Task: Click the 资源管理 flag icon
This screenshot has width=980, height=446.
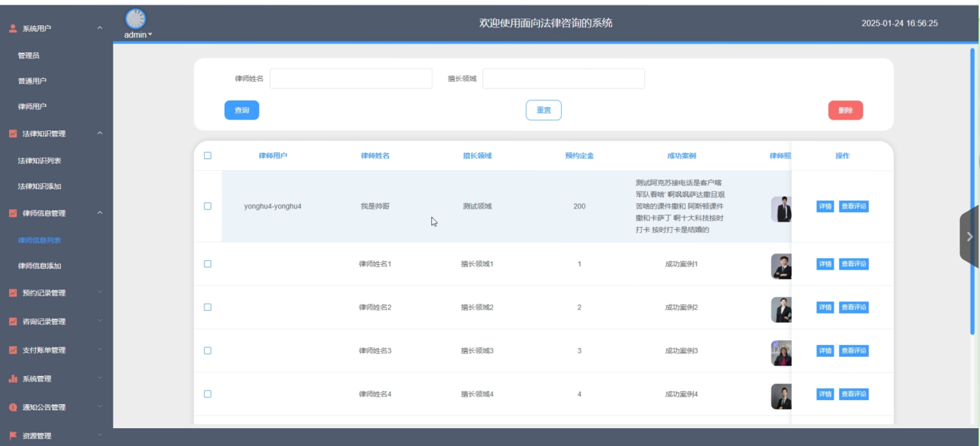Action: (x=12, y=436)
